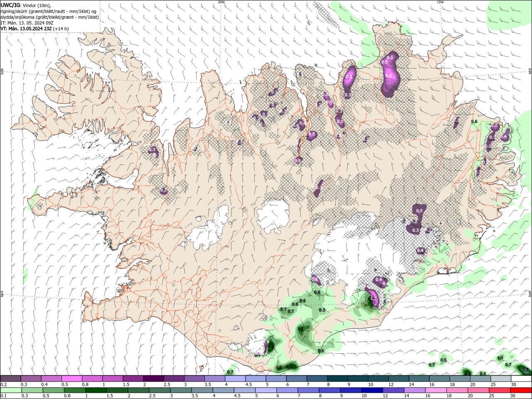Image resolution: width=532 pixels, height=399 pixels.
Task: Click the 14 grey-teal swatch in upper legend
Action: pos(419,379)
